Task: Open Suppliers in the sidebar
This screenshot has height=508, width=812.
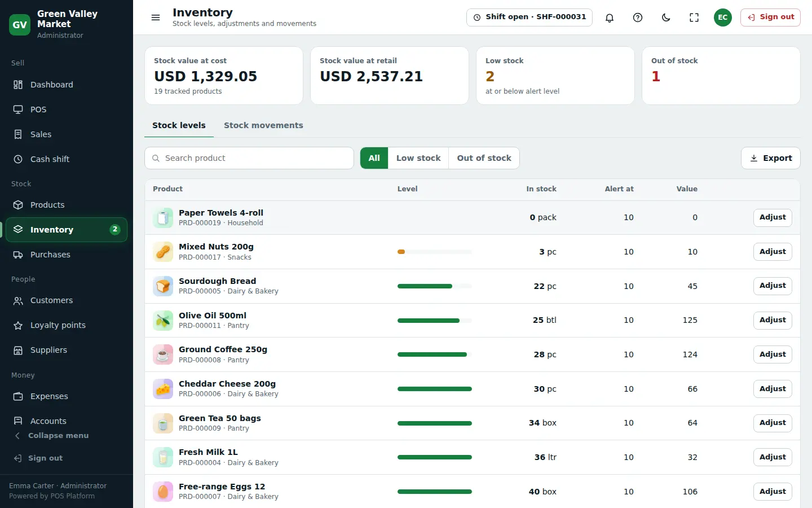Action: click(x=67, y=350)
